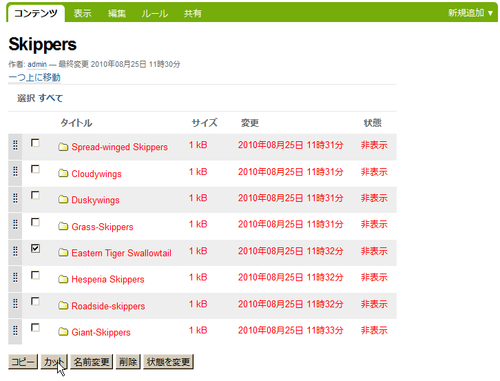Uncheck the Eastern Tiger Swallowtail checkbox
The width and height of the screenshot is (500, 381).
(x=35, y=248)
